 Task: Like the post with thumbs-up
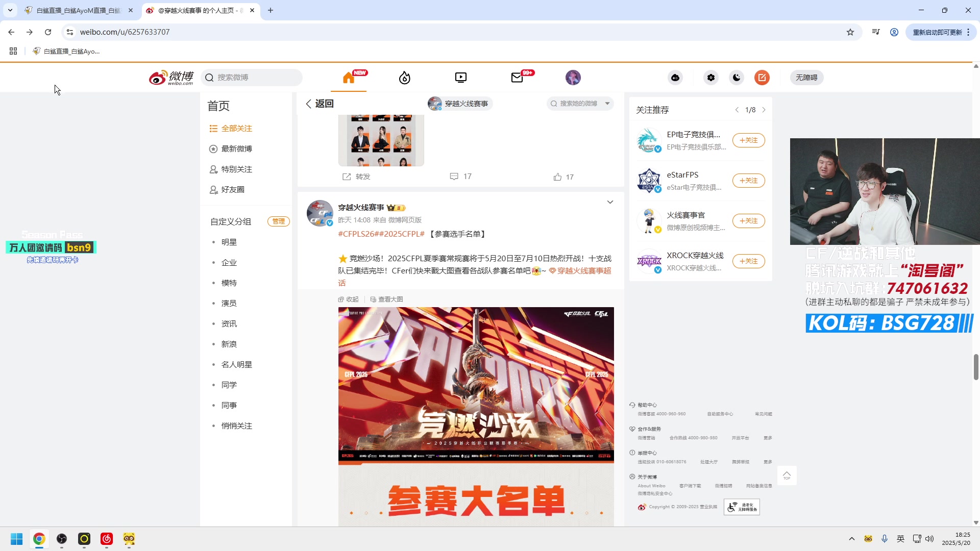[563, 177]
